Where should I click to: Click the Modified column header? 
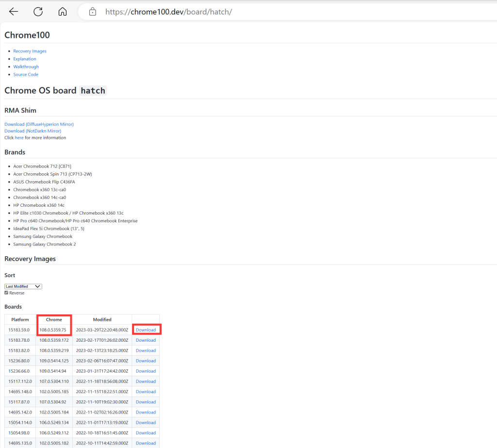[x=102, y=319]
